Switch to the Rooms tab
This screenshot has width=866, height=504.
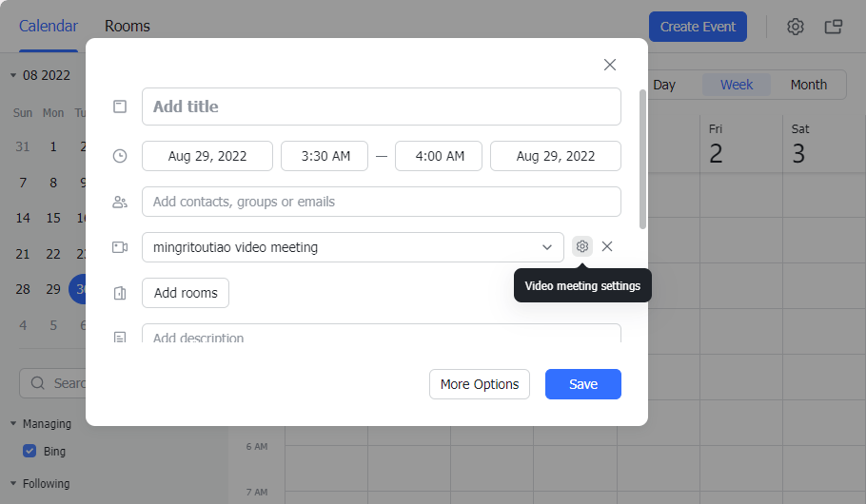pos(128,27)
